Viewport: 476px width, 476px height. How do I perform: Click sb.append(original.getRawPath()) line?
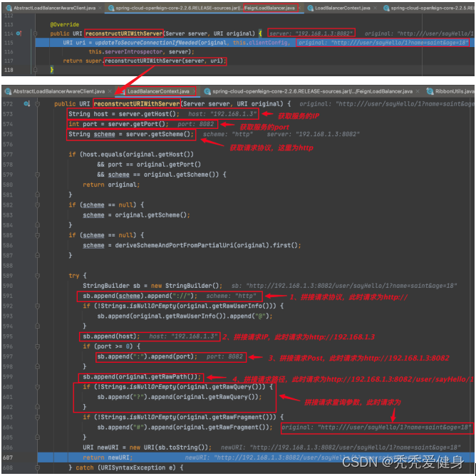point(142,377)
